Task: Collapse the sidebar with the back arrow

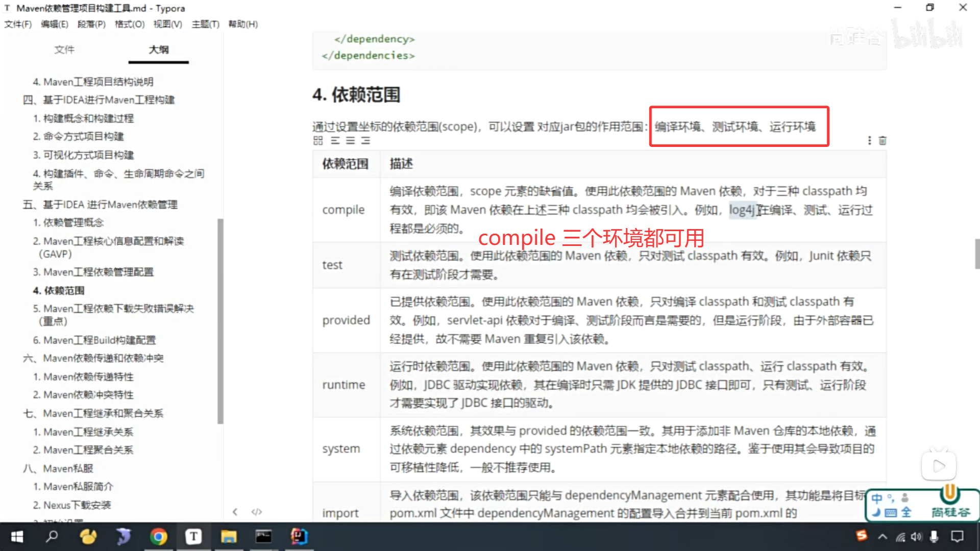Action: [235, 512]
